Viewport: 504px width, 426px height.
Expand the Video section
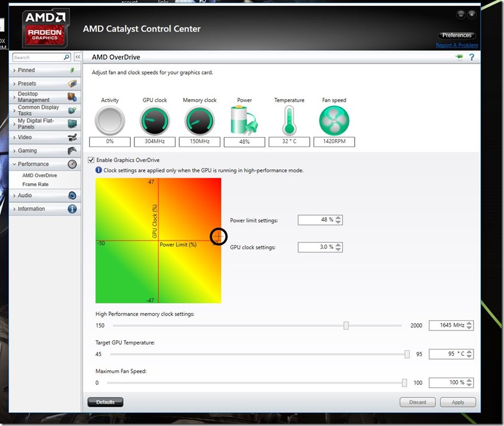click(45, 137)
